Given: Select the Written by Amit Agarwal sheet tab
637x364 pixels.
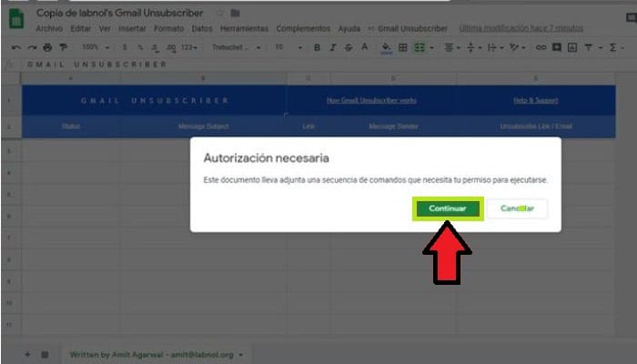Looking at the screenshot, I should [152, 355].
